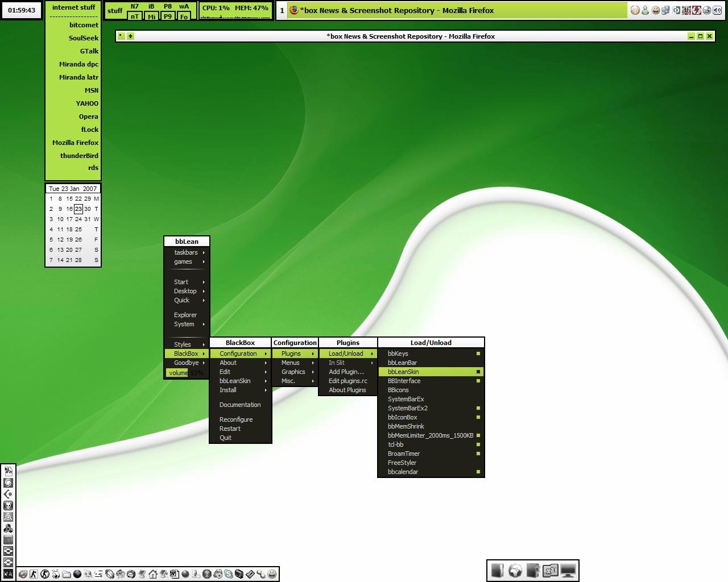Image resolution: width=728 pixels, height=582 pixels.
Task: Adjust the volume slider in bbLean menu
Action: pos(187,373)
